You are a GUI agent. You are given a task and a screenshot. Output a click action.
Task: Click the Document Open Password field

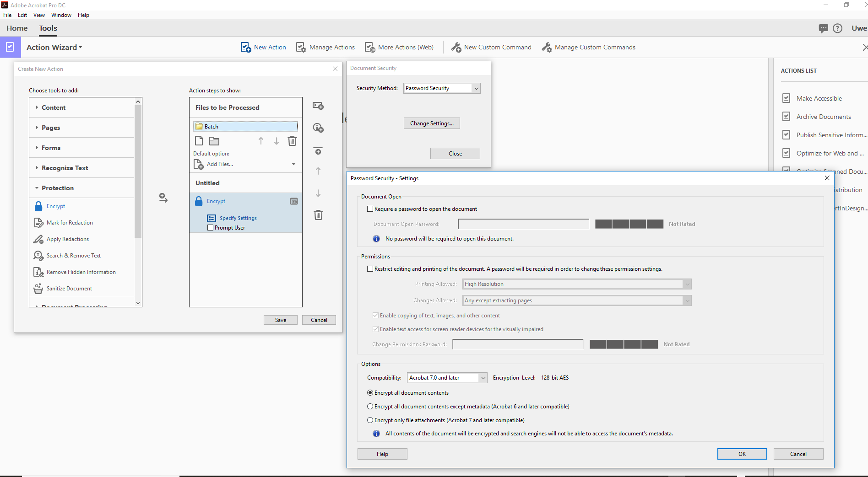click(523, 224)
